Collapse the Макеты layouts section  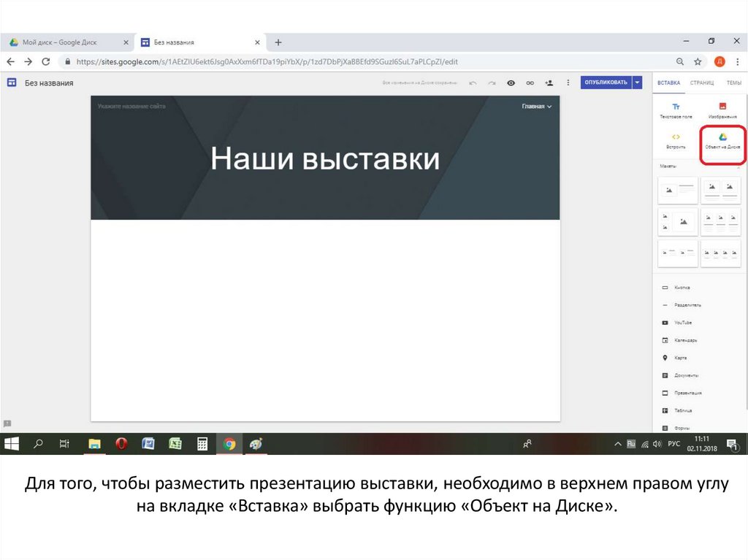pos(739,166)
